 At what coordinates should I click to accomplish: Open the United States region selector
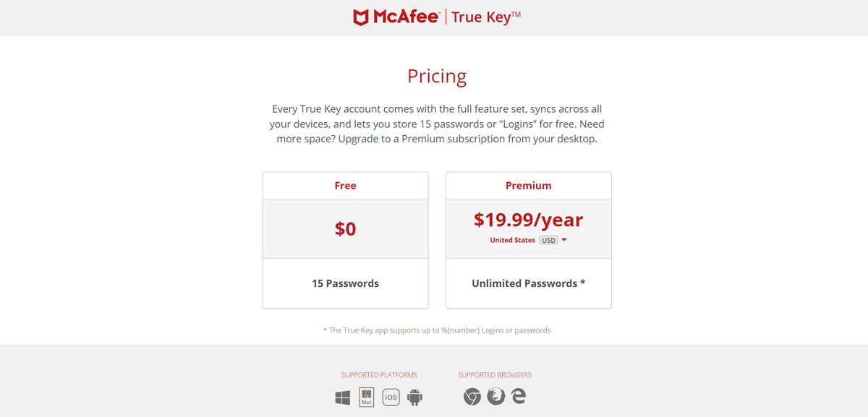click(x=513, y=240)
